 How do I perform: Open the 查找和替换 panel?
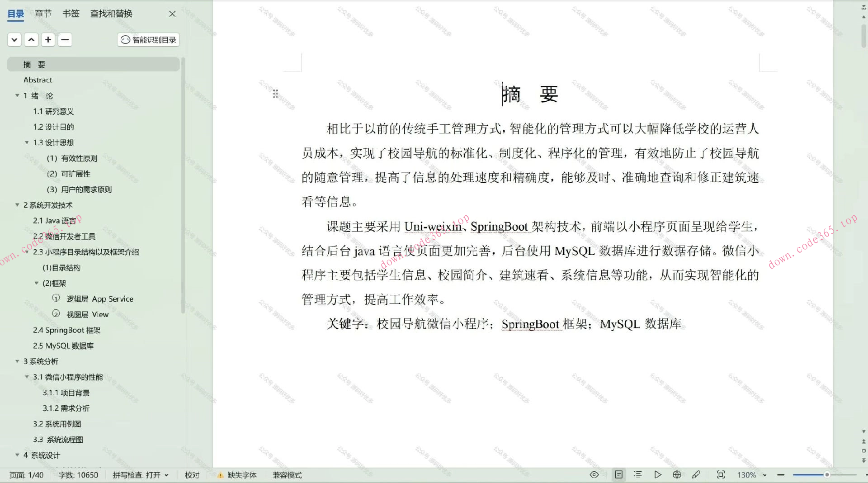(x=111, y=14)
